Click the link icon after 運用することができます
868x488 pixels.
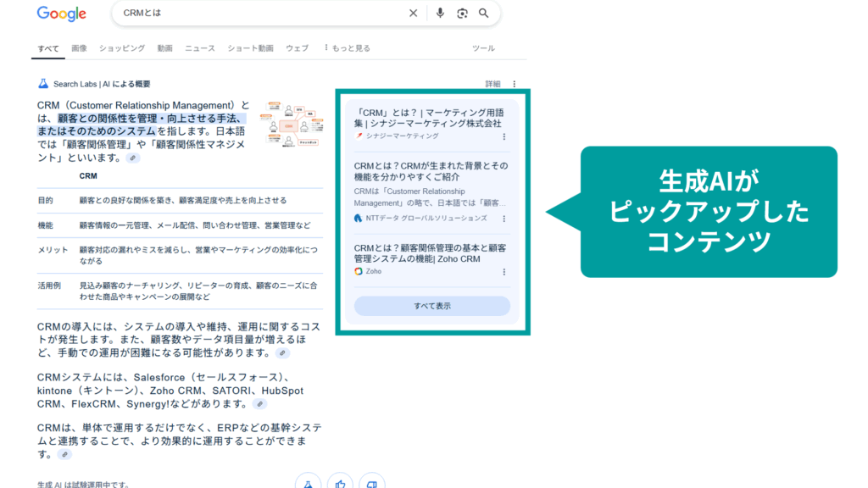64,455
